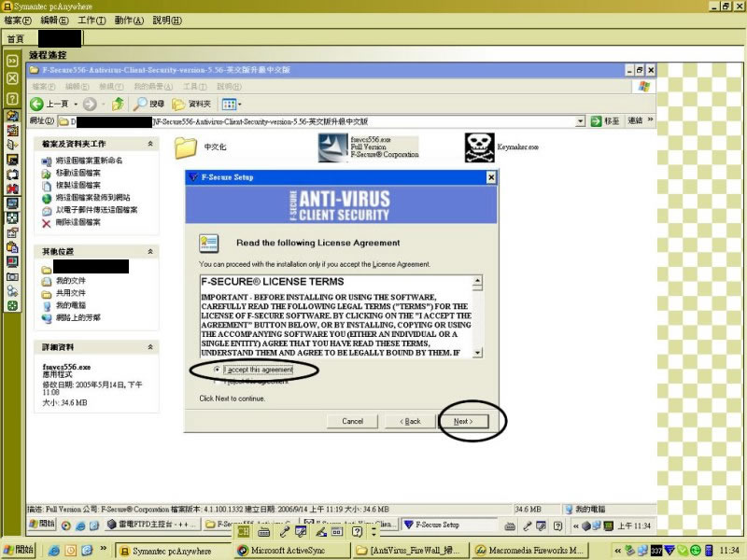The image size is (747, 560).
Task: Click the F-SECURE® LICENSE TERMS heading text
Action: 273,282
